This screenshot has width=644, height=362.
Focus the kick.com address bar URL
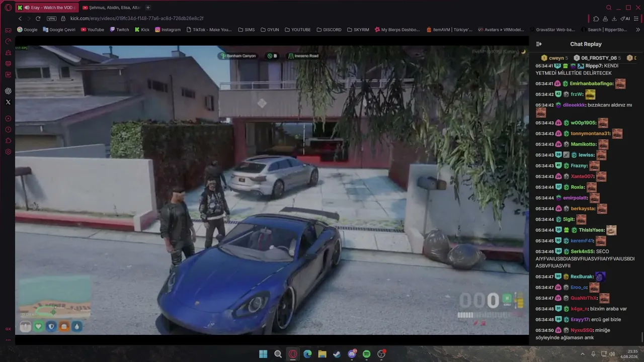(137, 19)
